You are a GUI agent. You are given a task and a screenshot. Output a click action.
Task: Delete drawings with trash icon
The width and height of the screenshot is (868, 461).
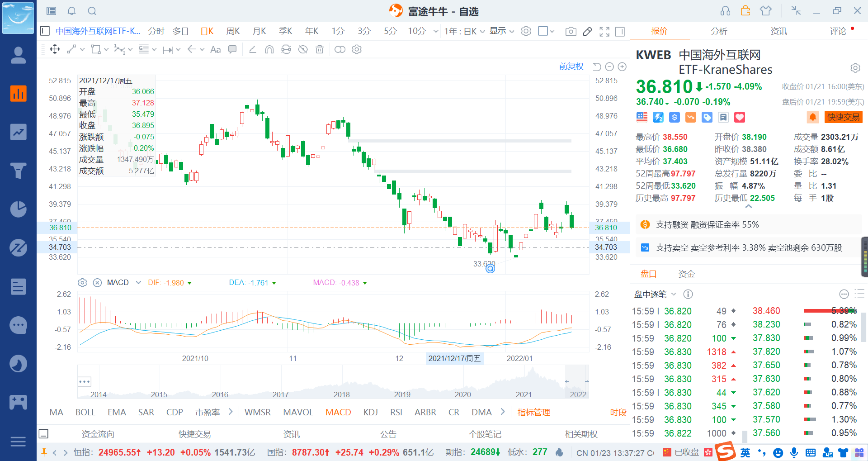coord(320,49)
